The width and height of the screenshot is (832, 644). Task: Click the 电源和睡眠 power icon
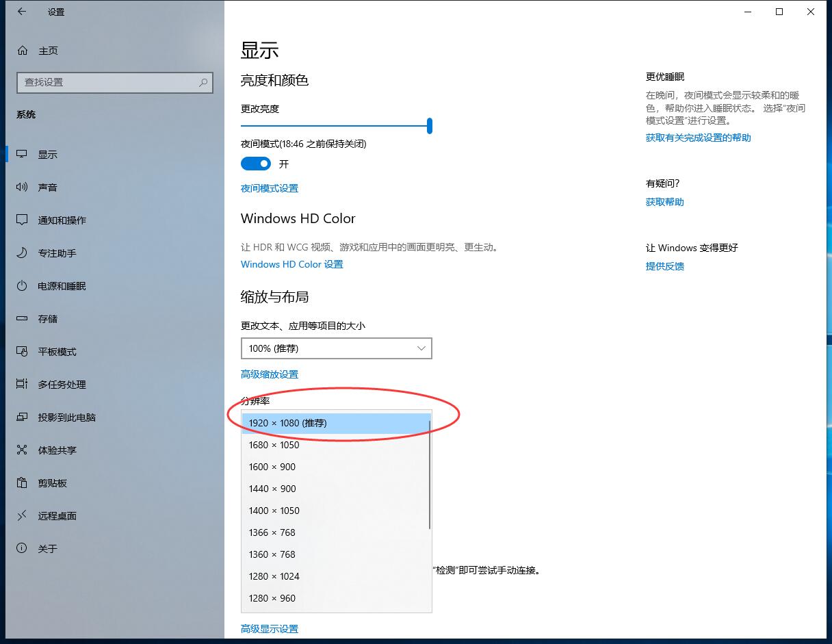[x=23, y=286]
